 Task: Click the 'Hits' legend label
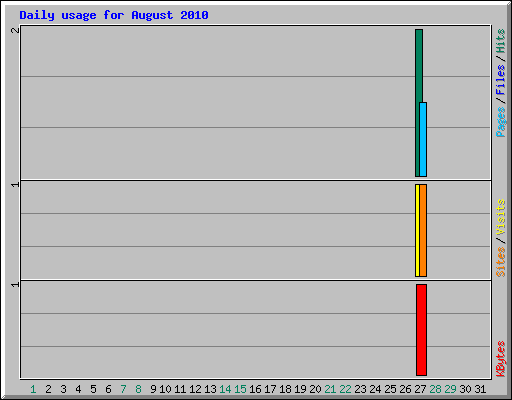pyautogui.click(x=500, y=41)
